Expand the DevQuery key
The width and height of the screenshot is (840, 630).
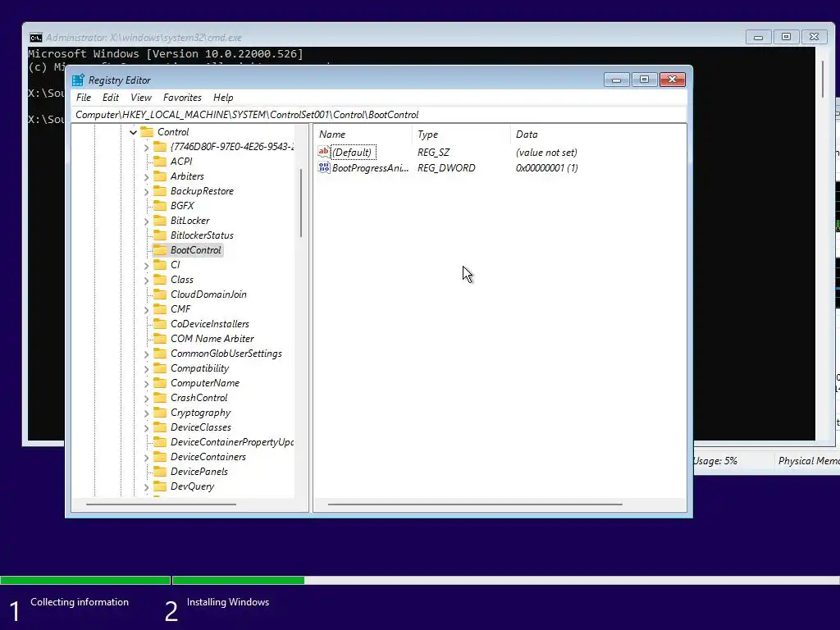point(146,486)
